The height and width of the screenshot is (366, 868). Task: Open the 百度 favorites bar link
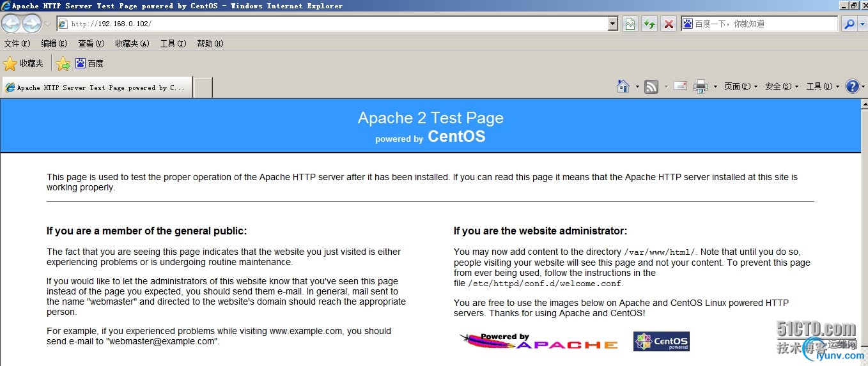click(89, 63)
